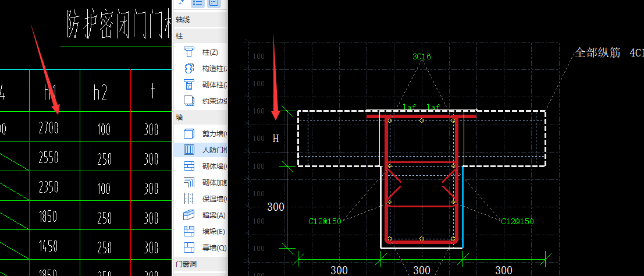This screenshot has height=276, width=644.
Task: Select the 砌体墙 masonry wall icon
Action: tap(189, 166)
